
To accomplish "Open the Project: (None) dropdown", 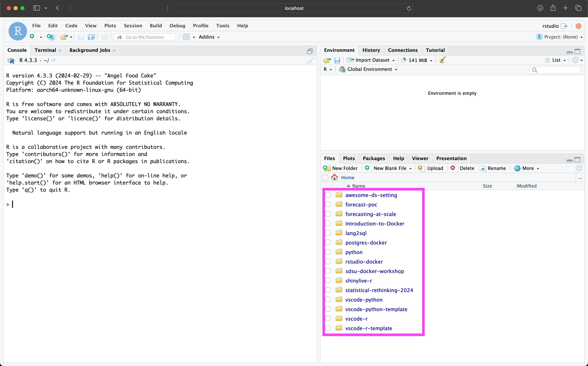I will 559,37.
